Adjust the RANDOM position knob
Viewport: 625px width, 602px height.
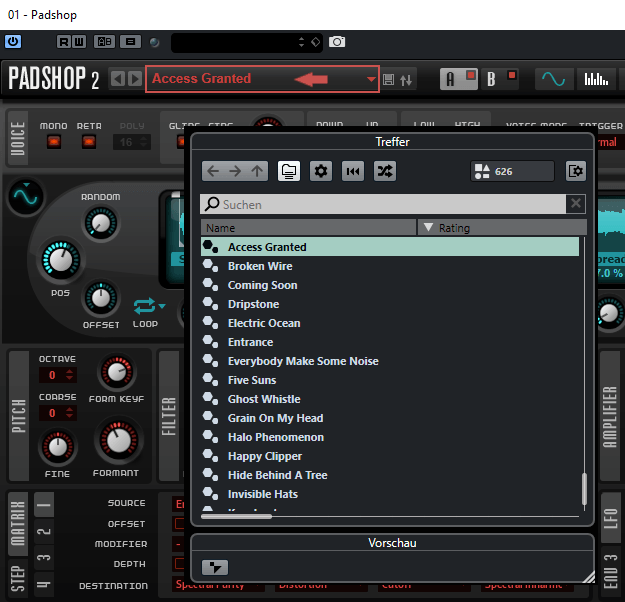(x=100, y=223)
